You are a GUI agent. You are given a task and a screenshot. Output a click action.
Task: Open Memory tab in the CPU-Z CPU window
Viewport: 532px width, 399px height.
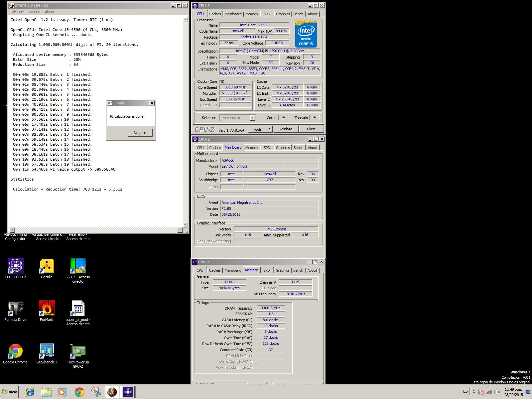pyautogui.click(x=252, y=14)
